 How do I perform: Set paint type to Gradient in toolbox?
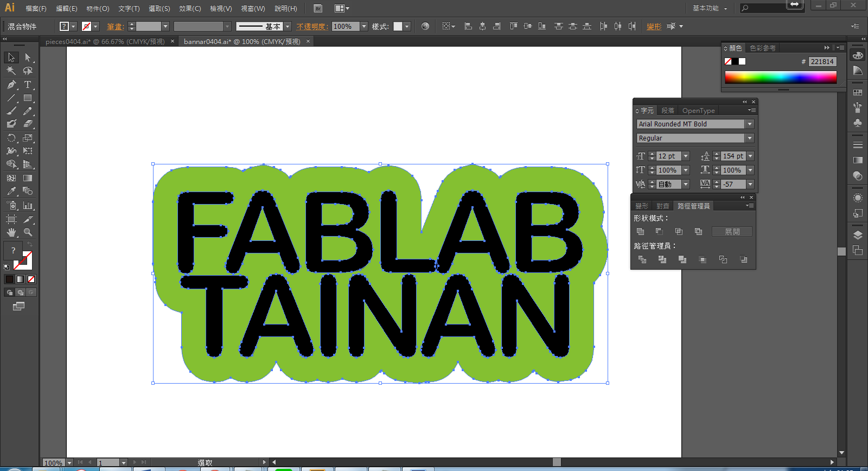[20, 279]
